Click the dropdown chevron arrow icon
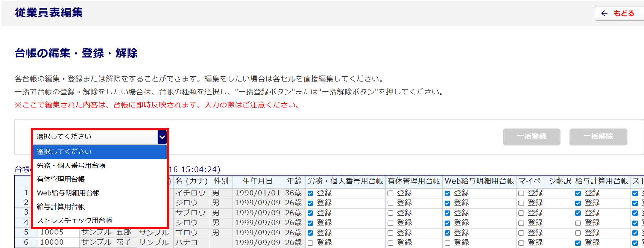644x248 pixels. point(162,137)
